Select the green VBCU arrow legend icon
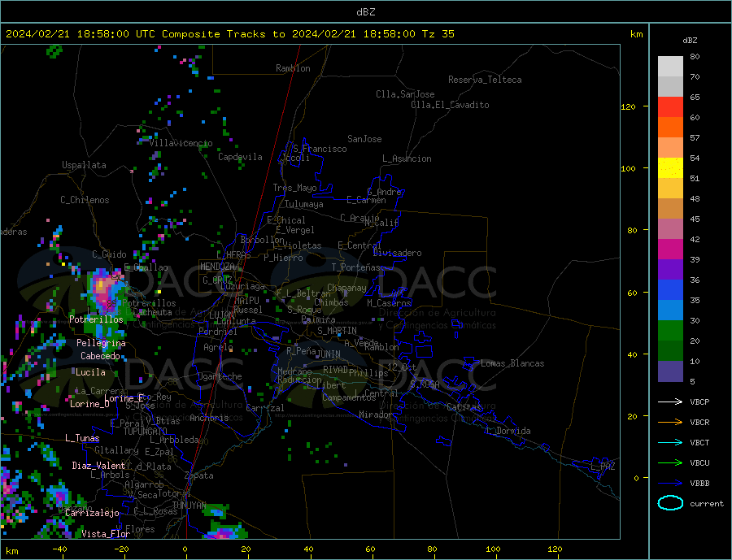 (x=670, y=462)
